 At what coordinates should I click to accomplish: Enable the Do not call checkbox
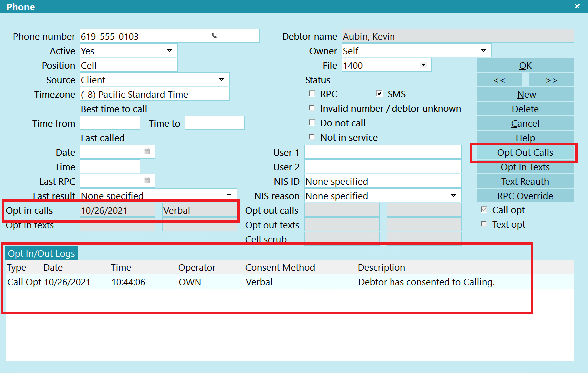(312, 122)
